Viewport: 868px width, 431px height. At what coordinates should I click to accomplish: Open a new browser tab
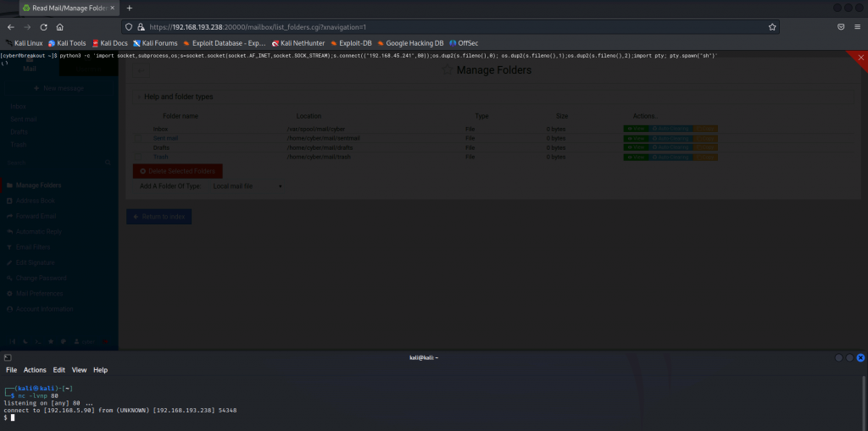click(x=130, y=8)
